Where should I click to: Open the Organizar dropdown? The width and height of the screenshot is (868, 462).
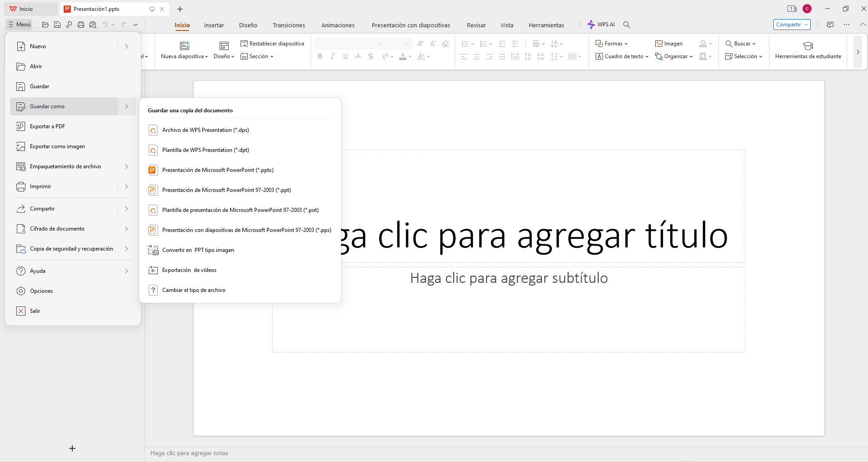[674, 56]
